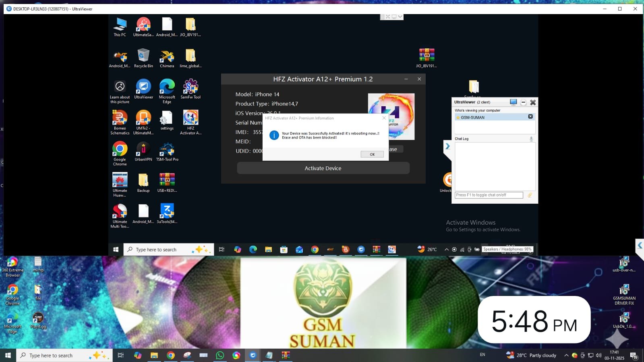Show hidden icons in the local system tray
The height and width of the screenshot is (362, 644).
[x=566, y=355]
